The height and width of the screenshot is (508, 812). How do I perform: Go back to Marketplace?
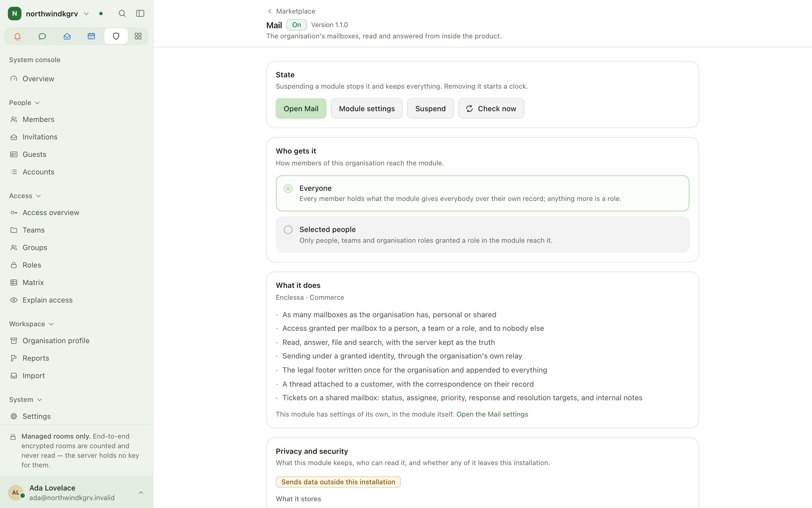[291, 11]
